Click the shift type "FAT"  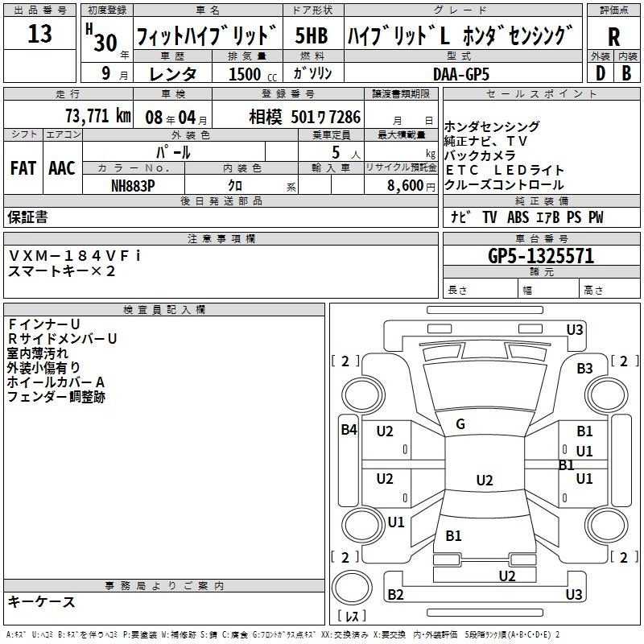point(23,168)
